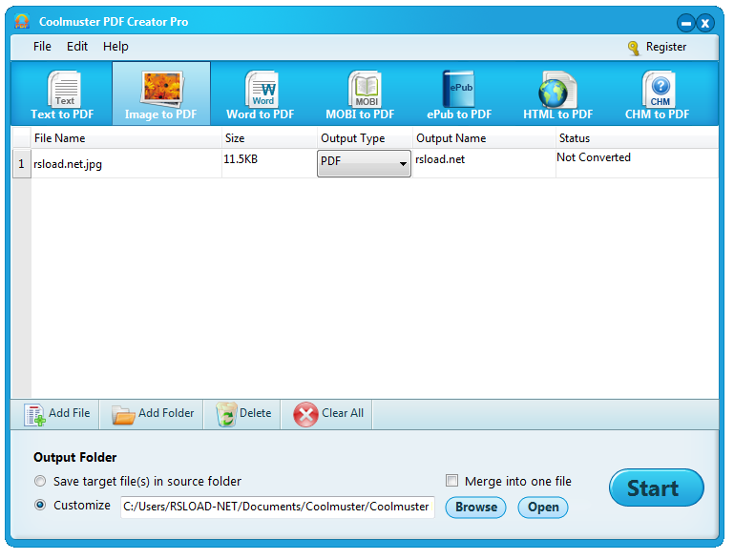Click the output folder path field

[278, 508]
